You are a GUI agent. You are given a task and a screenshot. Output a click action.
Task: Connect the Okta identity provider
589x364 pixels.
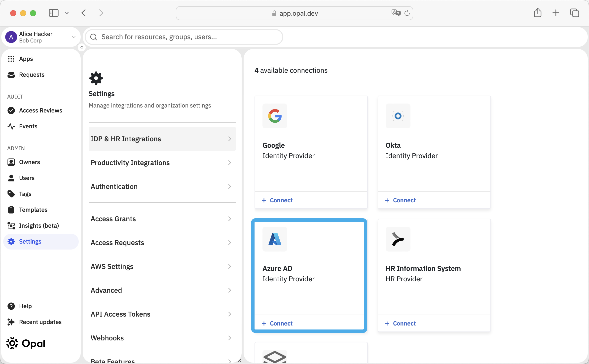pyautogui.click(x=400, y=200)
